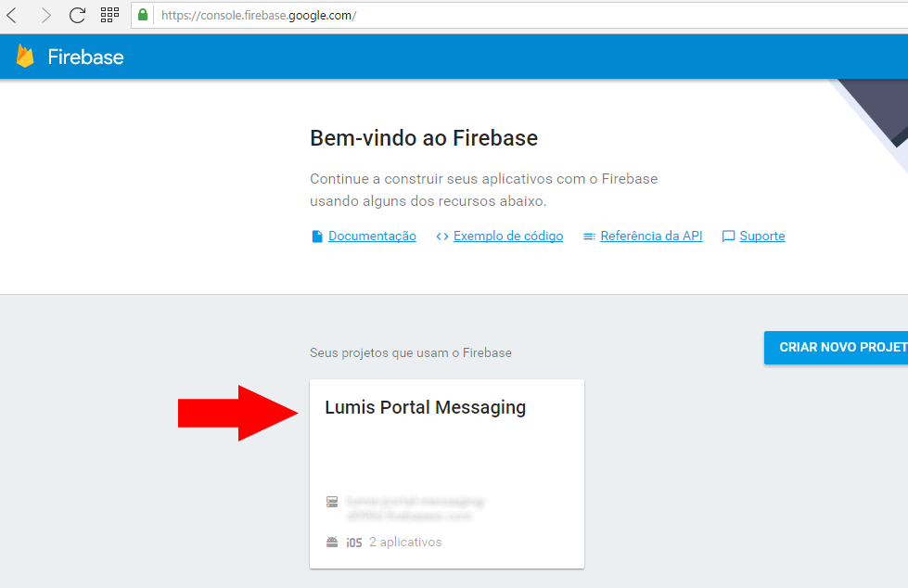
Task: Open the Documentação link
Action: [x=372, y=236]
